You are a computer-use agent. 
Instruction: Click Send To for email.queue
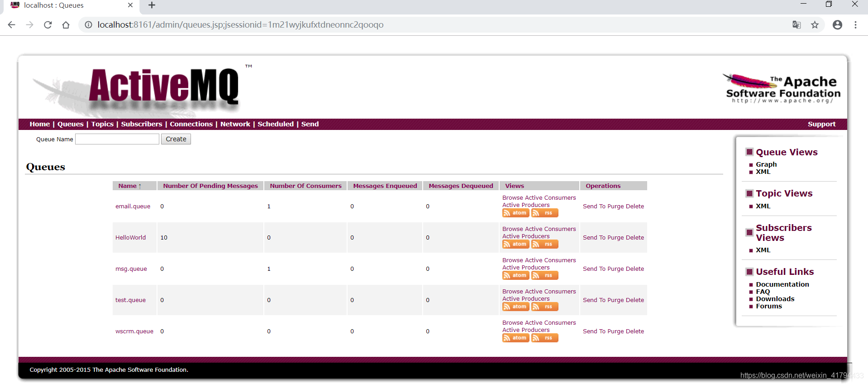click(x=594, y=206)
